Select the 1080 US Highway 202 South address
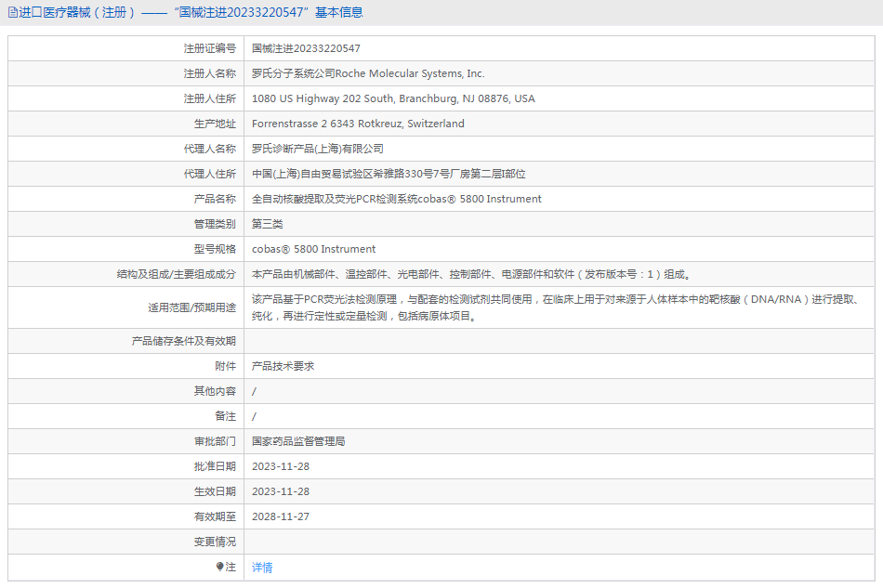 393,98
